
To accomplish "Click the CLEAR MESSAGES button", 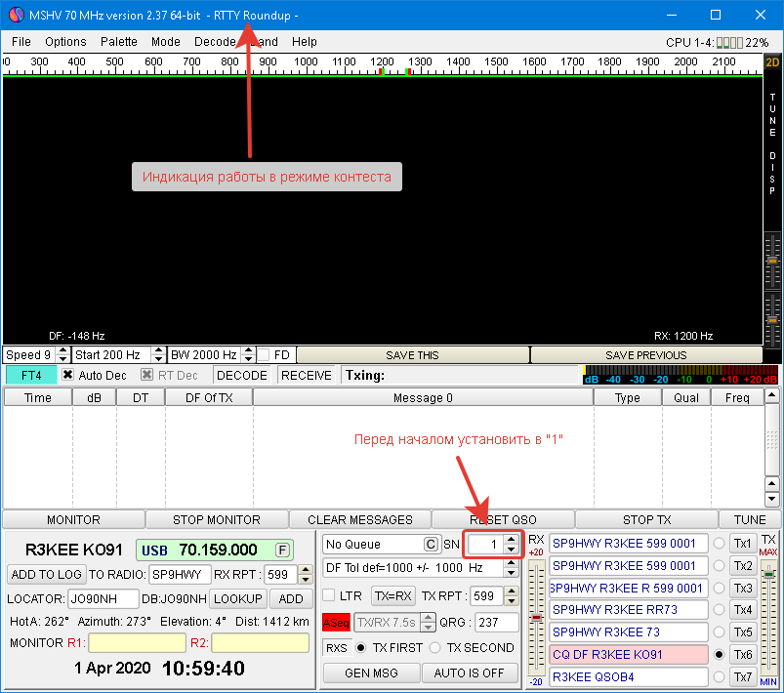I will point(359,519).
